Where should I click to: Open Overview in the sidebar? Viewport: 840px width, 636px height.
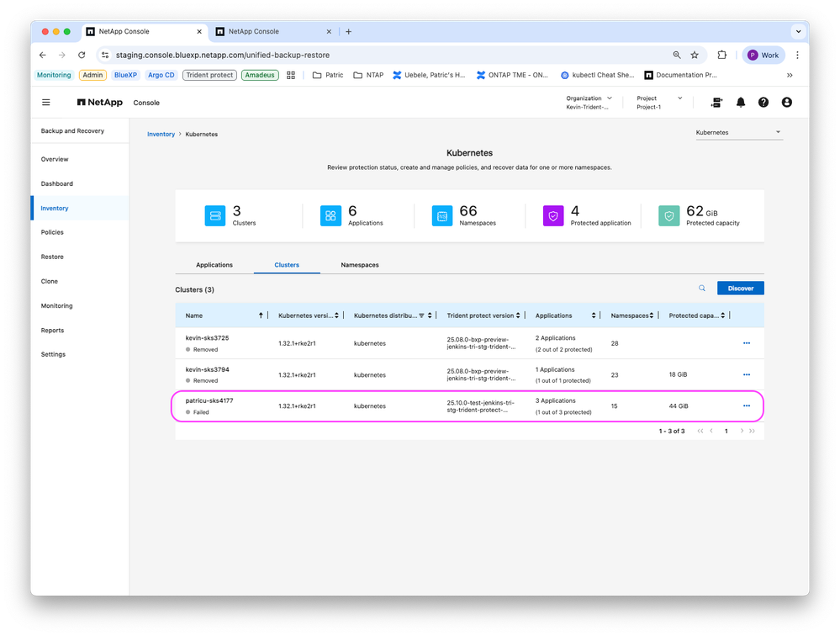pos(55,159)
